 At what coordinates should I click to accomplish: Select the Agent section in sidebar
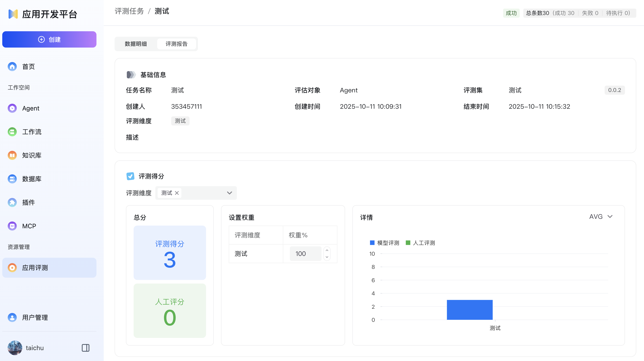tap(31, 108)
